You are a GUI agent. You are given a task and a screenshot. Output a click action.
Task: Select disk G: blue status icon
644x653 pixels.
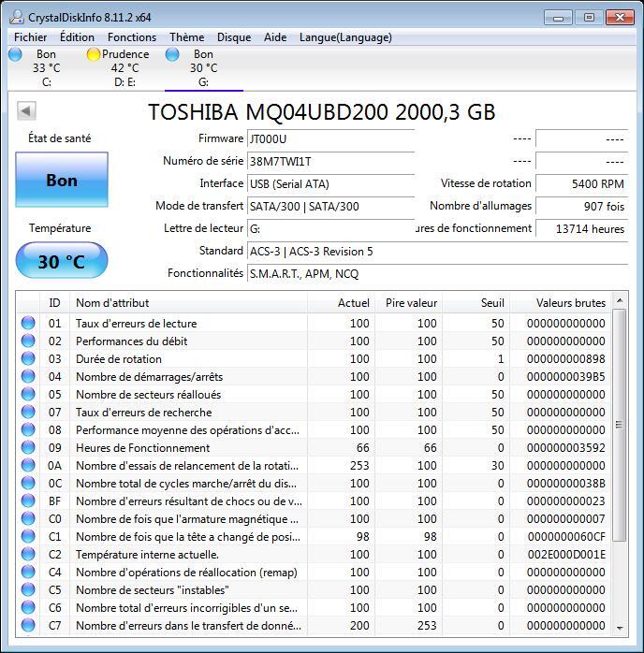click(x=172, y=54)
